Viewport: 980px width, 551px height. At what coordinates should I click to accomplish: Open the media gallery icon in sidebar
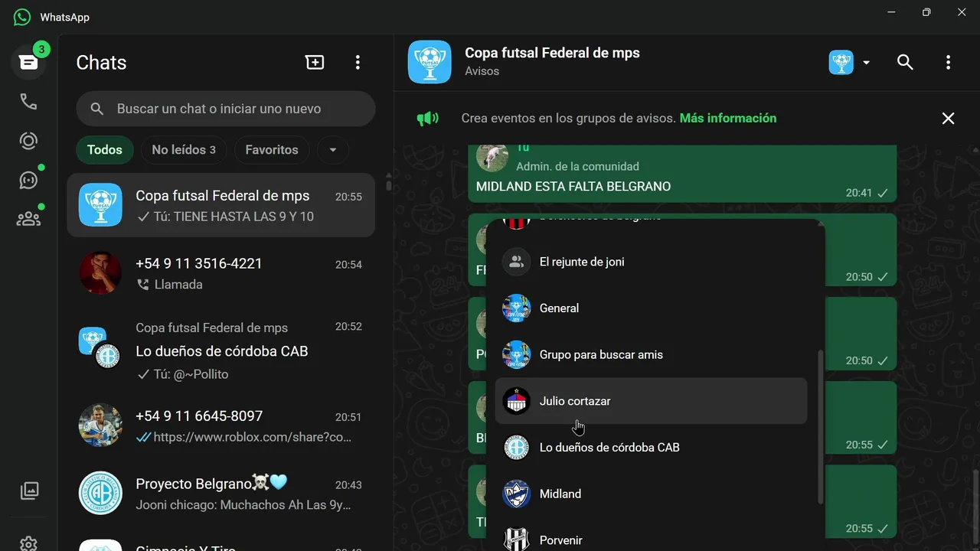point(28,491)
